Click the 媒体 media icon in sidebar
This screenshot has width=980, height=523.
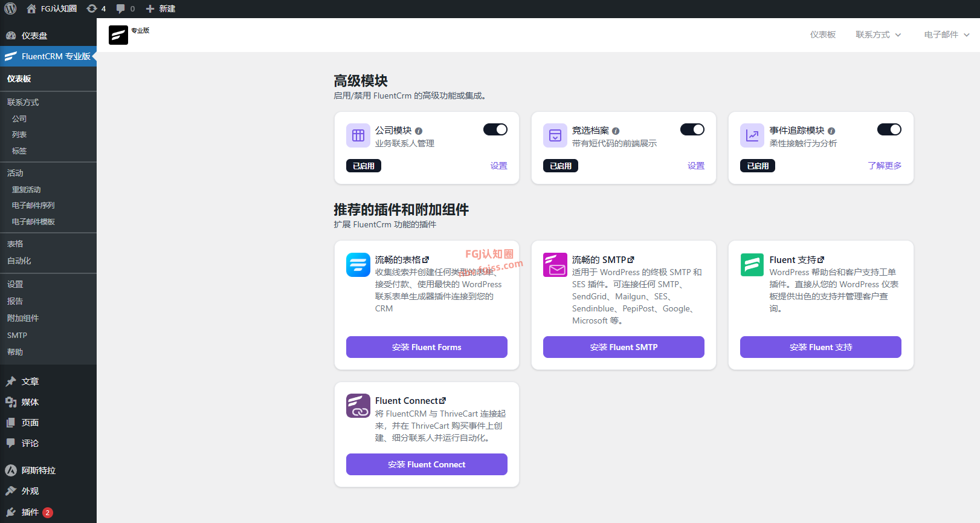(11, 402)
